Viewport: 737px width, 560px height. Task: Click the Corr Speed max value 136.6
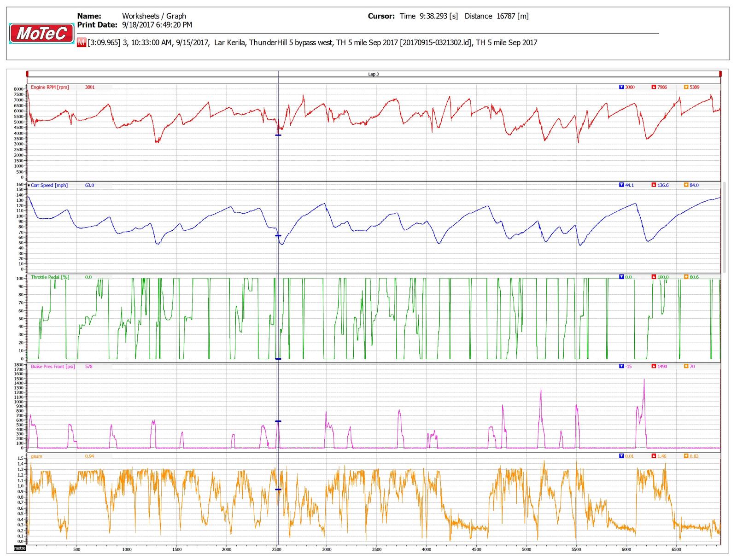pyautogui.click(x=663, y=185)
